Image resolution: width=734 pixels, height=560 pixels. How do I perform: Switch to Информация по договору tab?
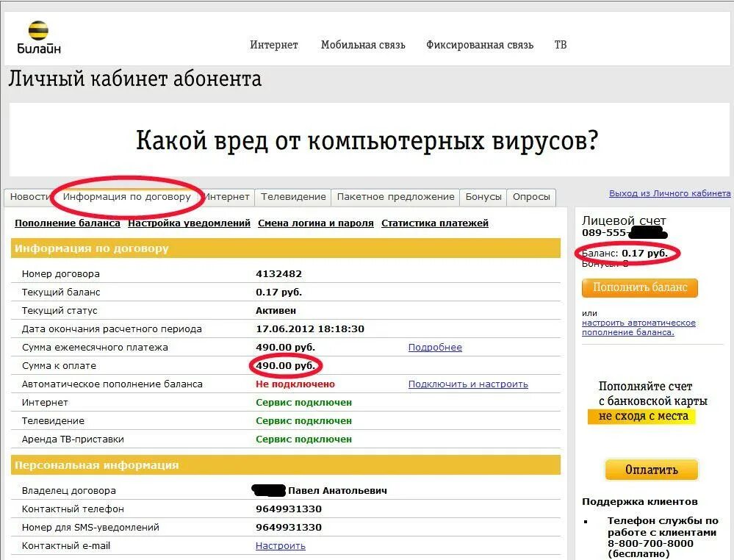[127, 197]
